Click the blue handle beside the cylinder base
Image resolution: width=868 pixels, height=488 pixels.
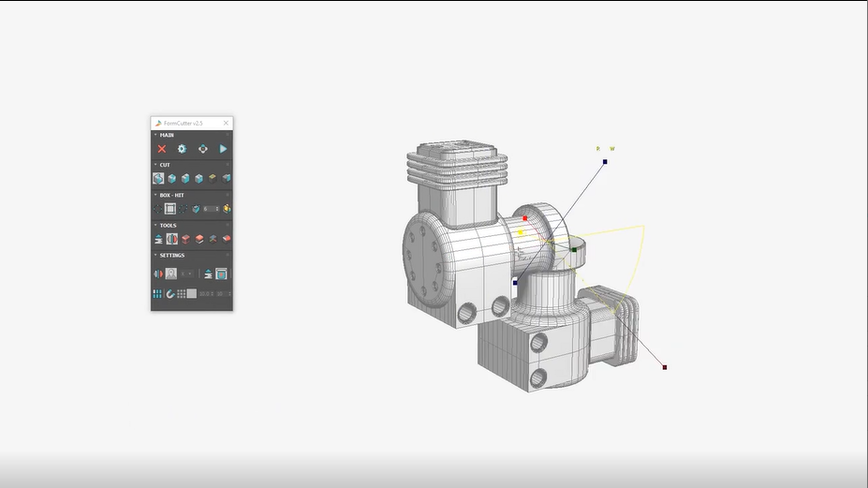tap(515, 283)
